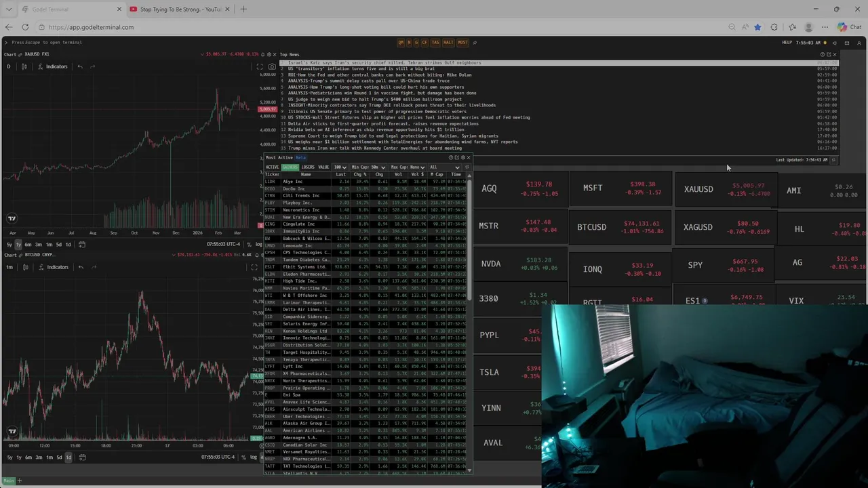Select 5y range on XAUUSD chart

pos(9,244)
